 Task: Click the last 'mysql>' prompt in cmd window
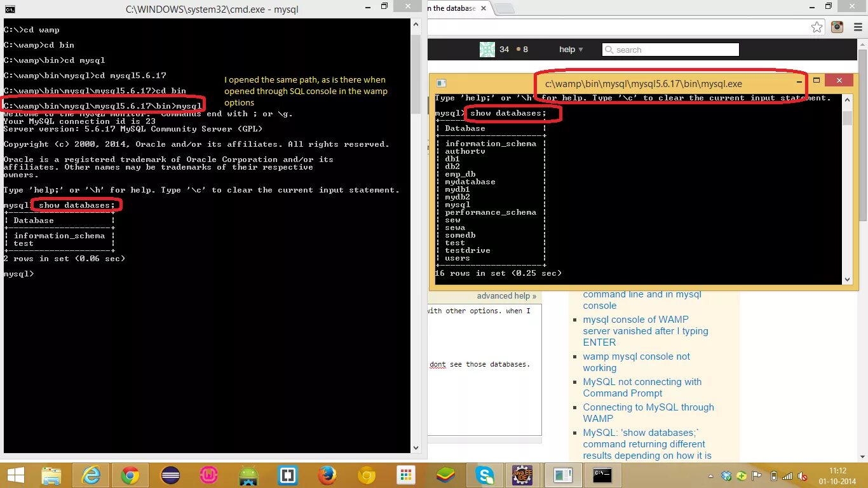pos(18,274)
